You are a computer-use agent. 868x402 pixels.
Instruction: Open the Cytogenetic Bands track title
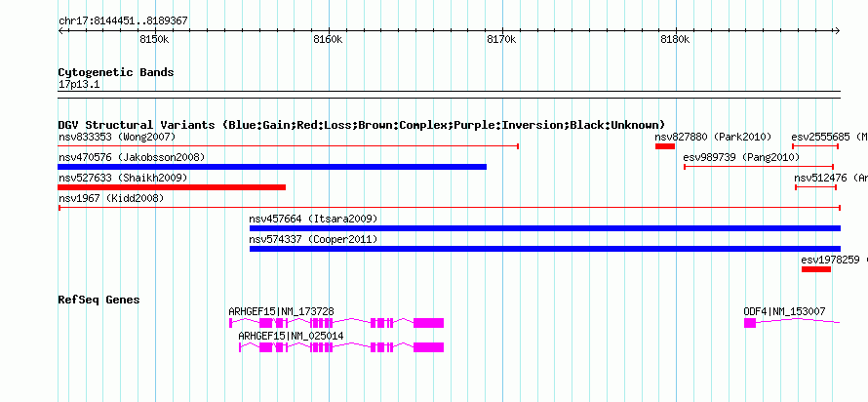point(116,72)
